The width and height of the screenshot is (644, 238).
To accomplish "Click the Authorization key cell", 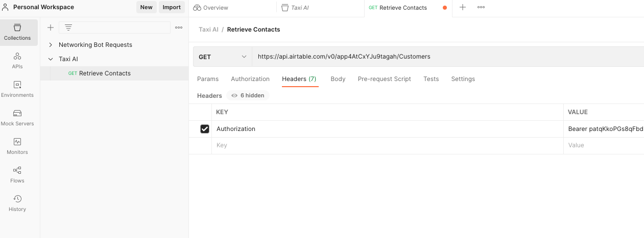I will click(x=388, y=129).
